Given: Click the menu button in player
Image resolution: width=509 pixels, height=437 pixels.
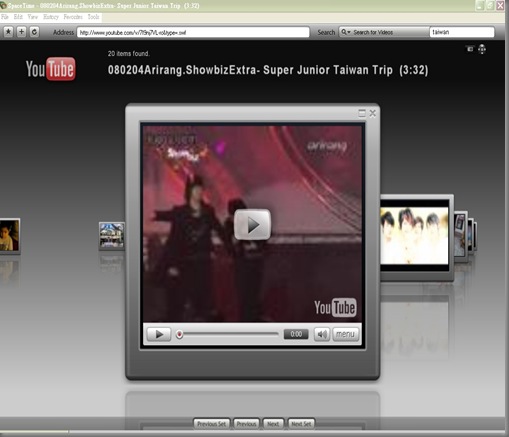Looking at the screenshot, I should click(x=345, y=334).
